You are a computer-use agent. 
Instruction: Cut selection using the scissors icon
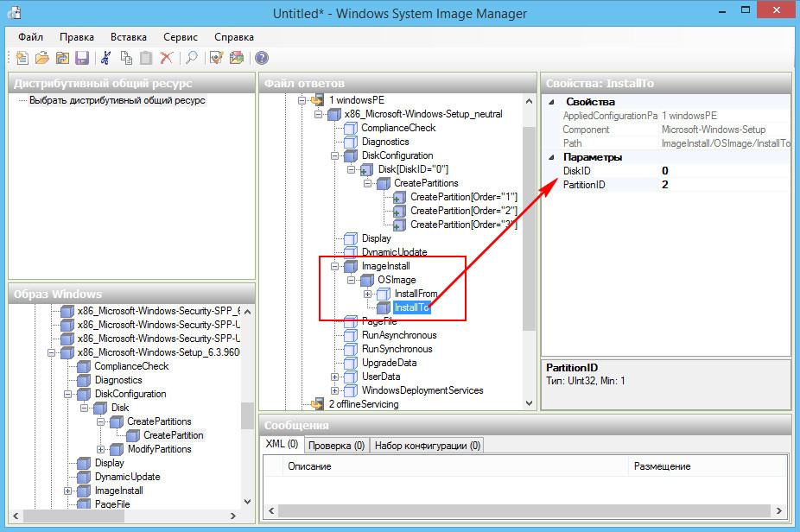click(x=105, y=58)
